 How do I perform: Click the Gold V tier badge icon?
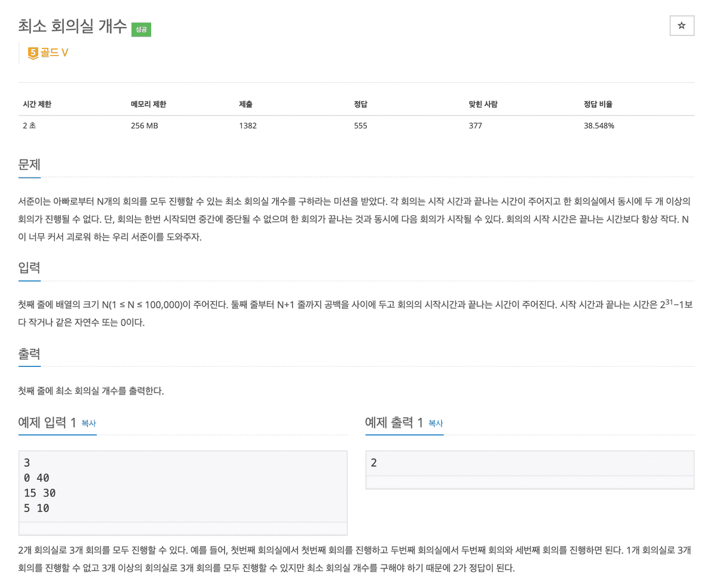click(x=33, y=53)
